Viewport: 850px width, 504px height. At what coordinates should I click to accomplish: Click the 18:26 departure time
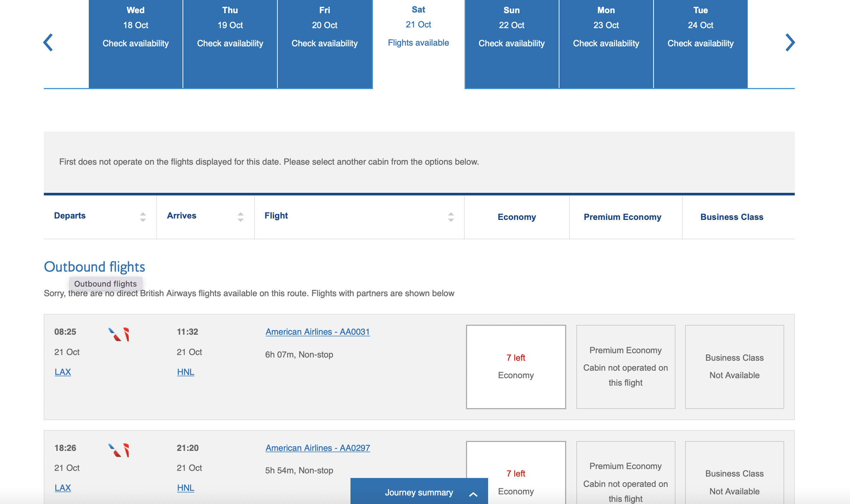[65, 448]
